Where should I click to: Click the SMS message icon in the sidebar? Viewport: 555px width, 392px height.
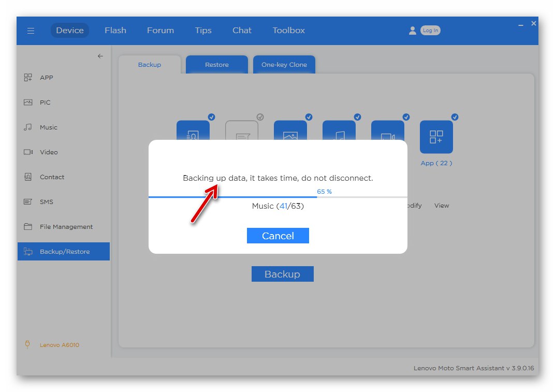28,201
